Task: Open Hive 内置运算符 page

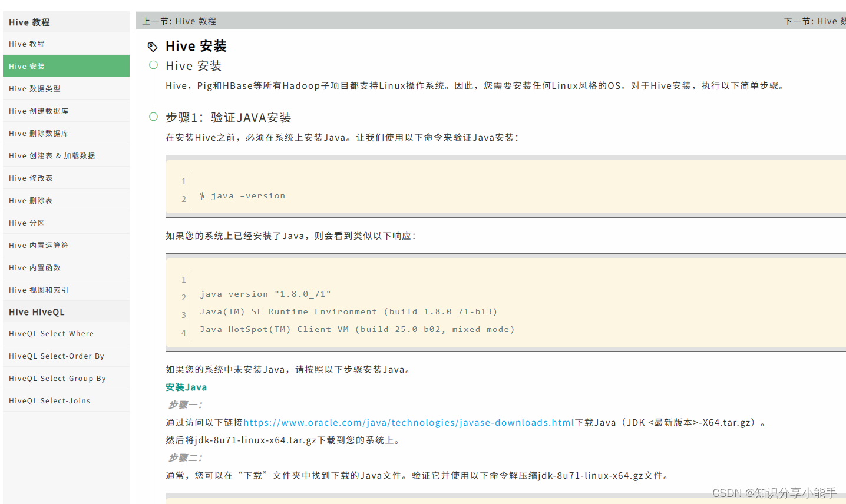Action: coord(66,245)
